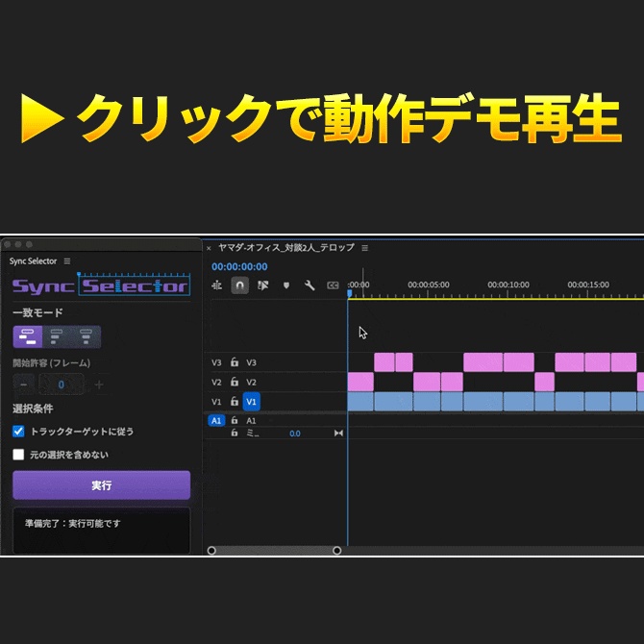Toggle the A1 track lock icon

235,420
